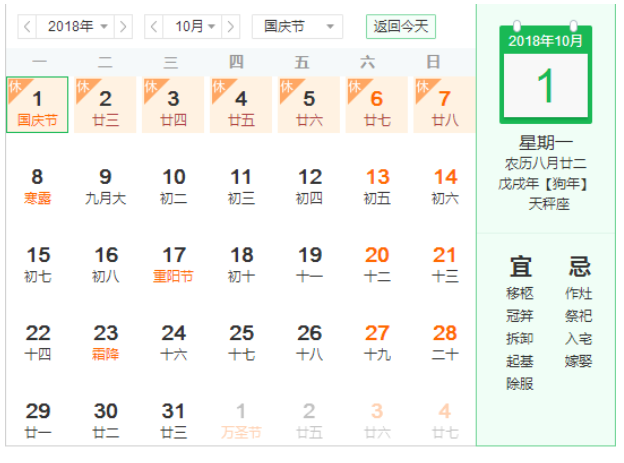624x463 pixels.
Task: Select Sunday October 14
Action: tap(445, 186)
